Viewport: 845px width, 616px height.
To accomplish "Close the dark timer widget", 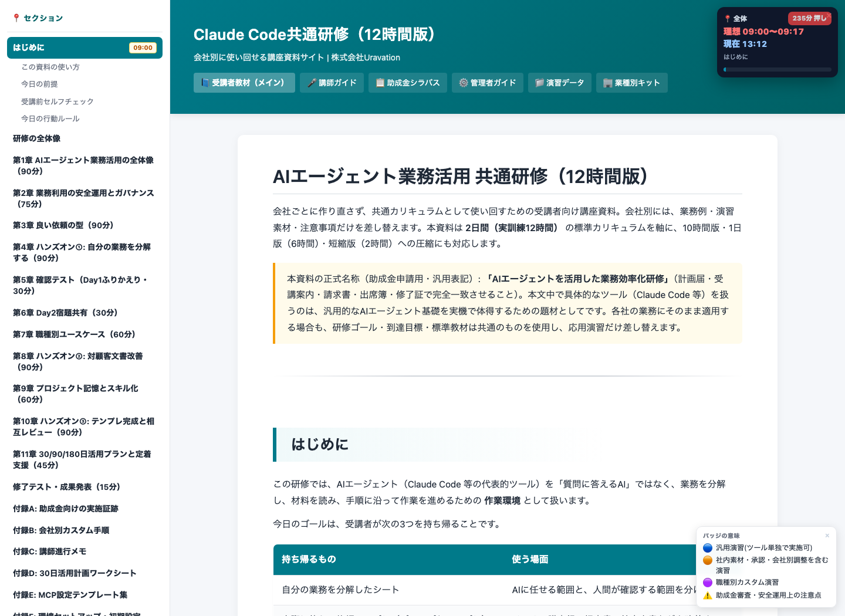I will 829,15.
